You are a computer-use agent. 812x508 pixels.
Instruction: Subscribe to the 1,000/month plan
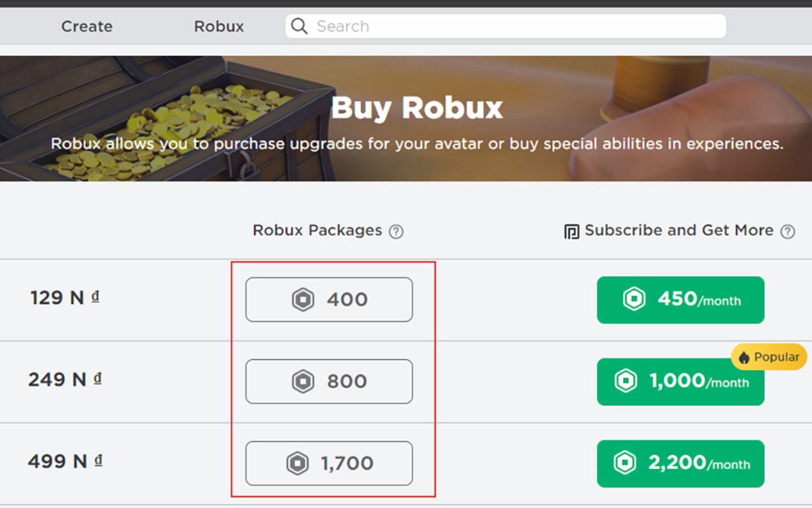[x=680, y=382]
